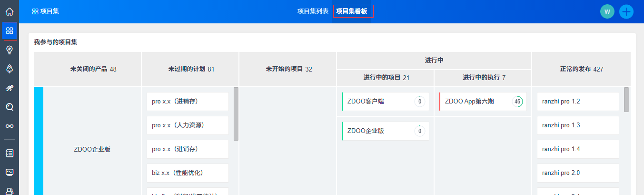Viewport: 644px width, 195px height.
Task: Click the 项目集 text in top header
Action: coord(50,11)
